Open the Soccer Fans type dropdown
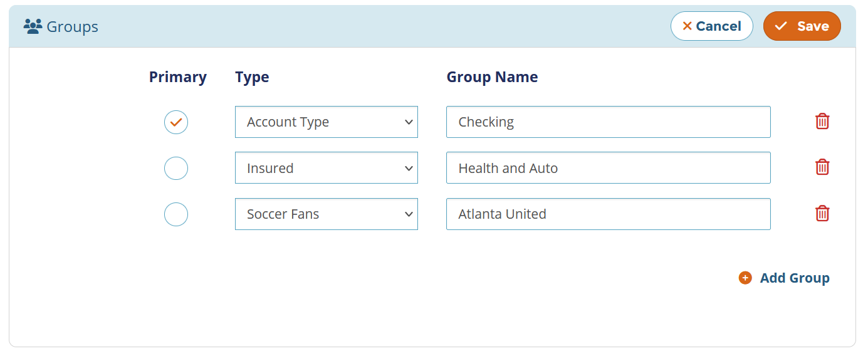Image resolution: width=868 pixels, height=356 pixels. click(326, 214)
